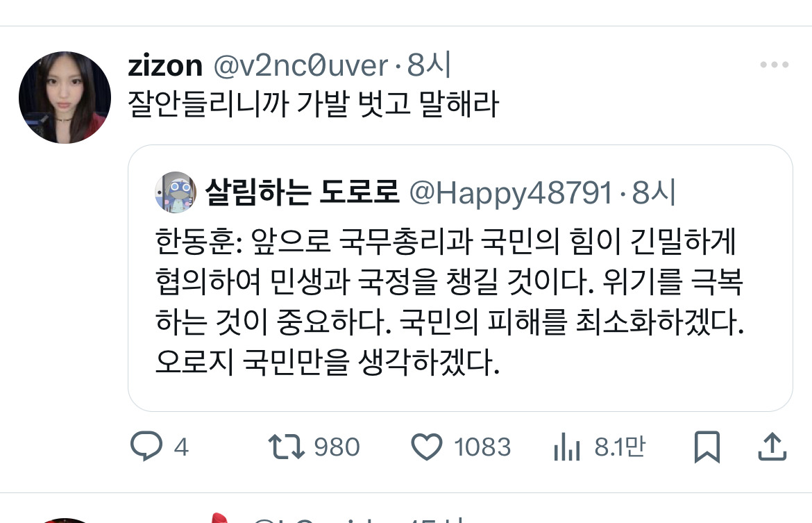Viewport: 812px width, 523px height.
Task: Open the quoted tweet about 한동훈
Action: [460, 278]
